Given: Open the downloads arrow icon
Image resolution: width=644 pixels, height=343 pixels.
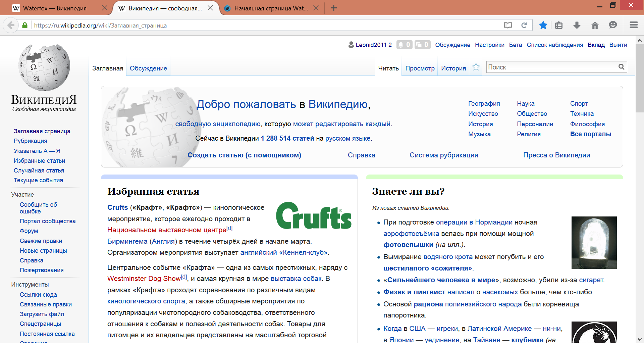Looking at the screenshot, I should click(577, 25).
